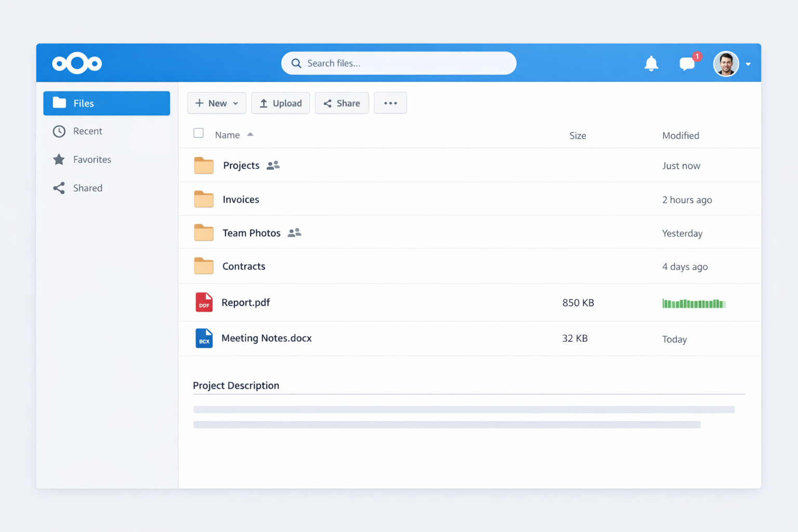
Task: Open the notifications bell
Action: (651, 63)
